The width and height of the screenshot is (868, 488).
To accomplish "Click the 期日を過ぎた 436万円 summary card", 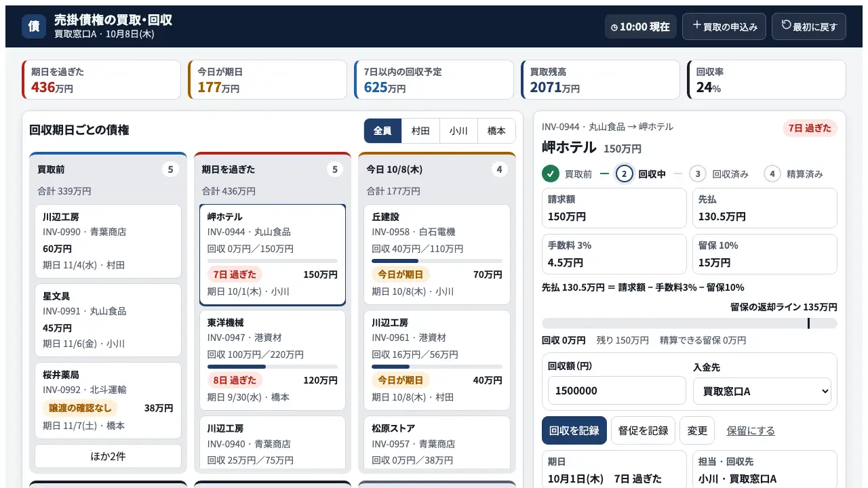I will tap(102, 80).
